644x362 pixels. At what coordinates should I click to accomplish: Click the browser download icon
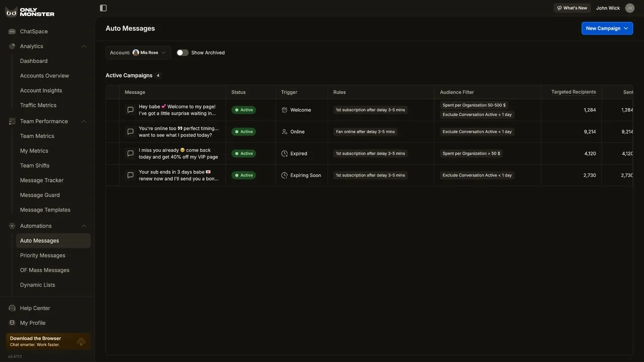click(81, 342)
